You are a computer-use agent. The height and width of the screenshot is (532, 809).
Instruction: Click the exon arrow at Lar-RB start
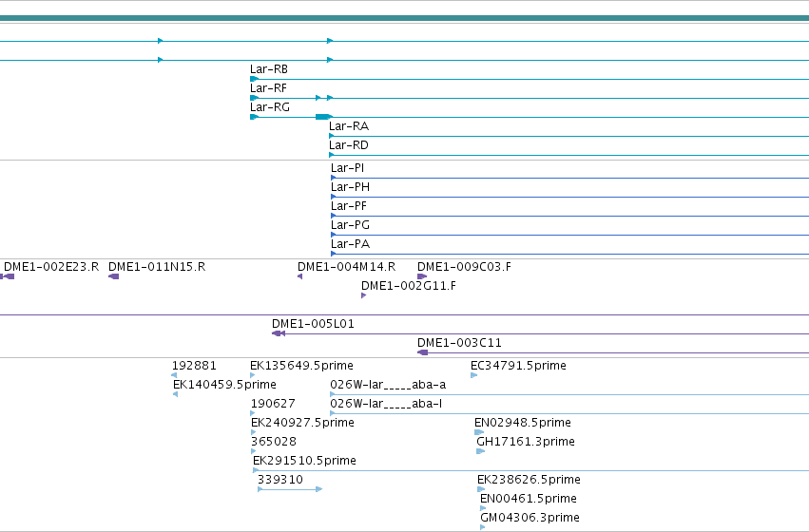pyautogui.click(x=254, y=79)
